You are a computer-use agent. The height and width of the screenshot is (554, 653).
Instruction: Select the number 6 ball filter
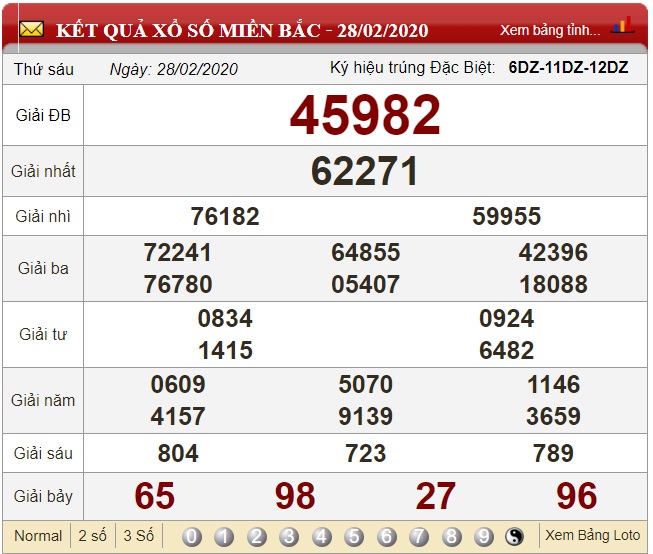pos(387,537)
